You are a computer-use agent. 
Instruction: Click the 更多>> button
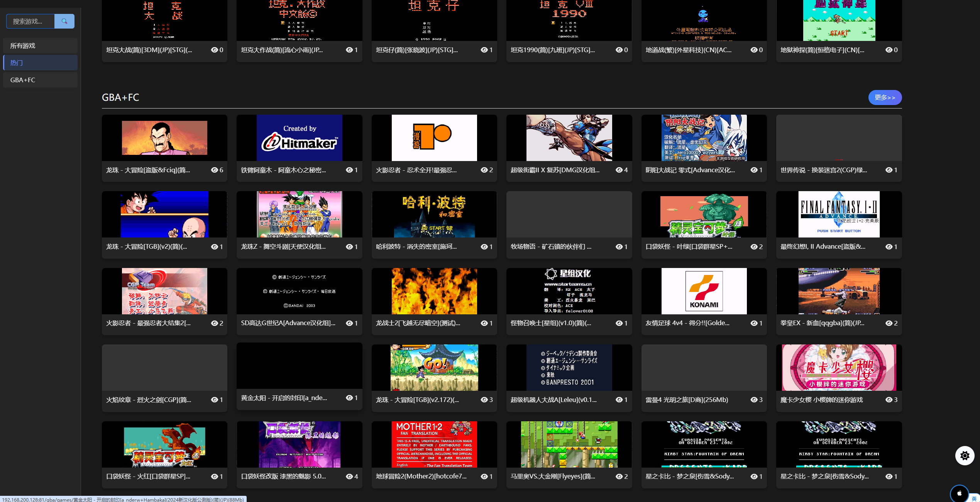(885, 97)
